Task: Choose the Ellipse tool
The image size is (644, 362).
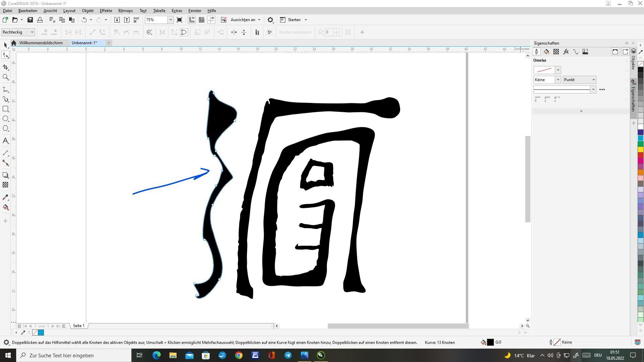Action: coord(5,119)
